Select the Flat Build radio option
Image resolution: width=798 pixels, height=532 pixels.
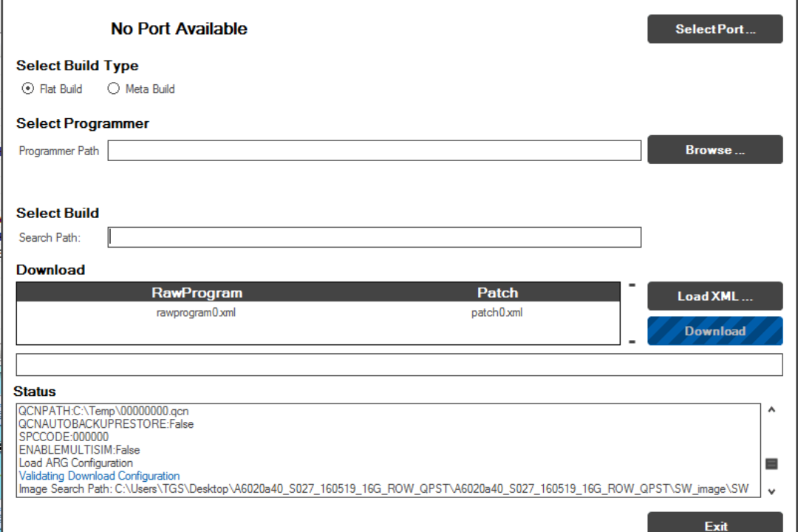(29, 89)
